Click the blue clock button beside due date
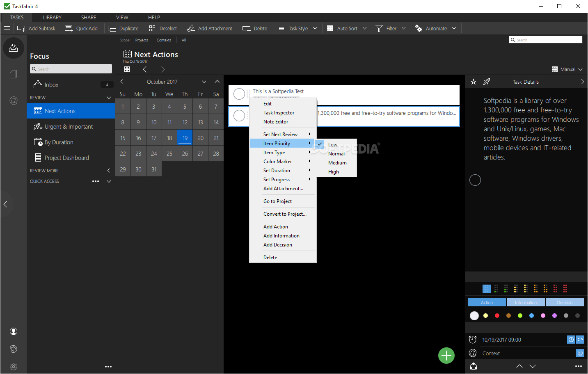The width and height of the screenshot is (588, 374). click(x=571, y=340)
